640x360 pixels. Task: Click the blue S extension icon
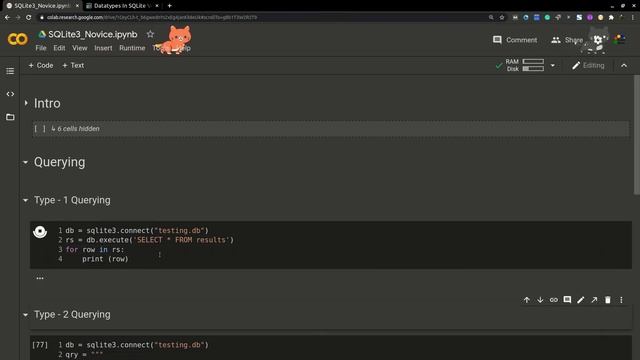coord(579,18)
